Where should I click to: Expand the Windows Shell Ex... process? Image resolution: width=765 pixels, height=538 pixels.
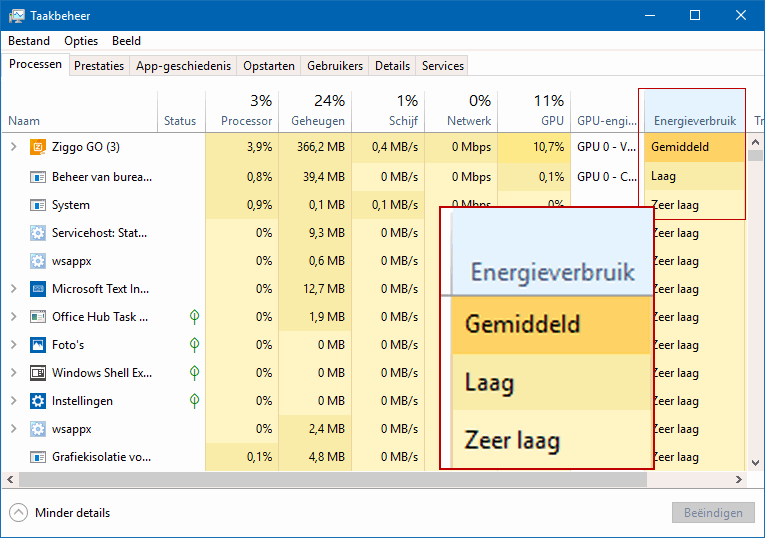pyautogui.click(x=14, y=373)
